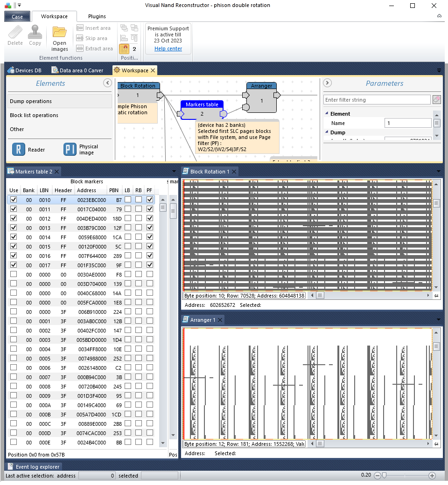Uncheck Use for LBN 0015 row
Viewport: 448px width, 485px height.
click(x=14, y=247)
